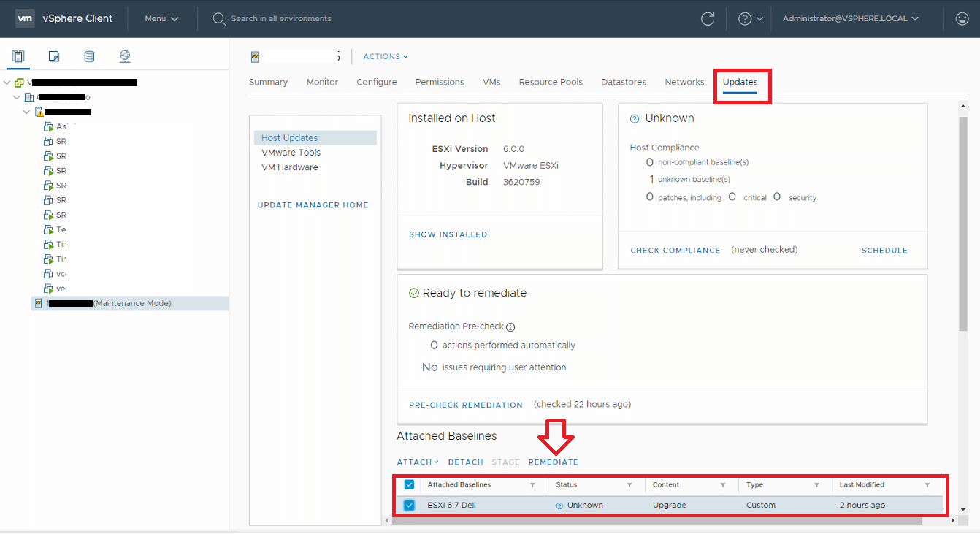Filter the Attached Baselines column
The image size is (980, 534).
coord(532,485)
